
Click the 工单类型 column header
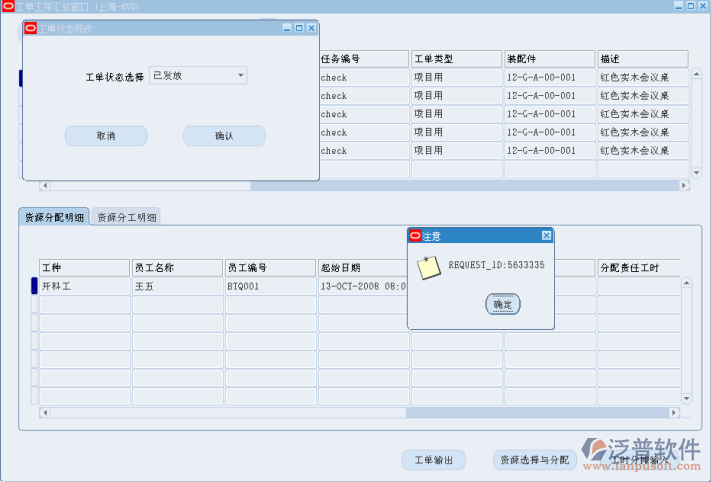pos(457,59)
